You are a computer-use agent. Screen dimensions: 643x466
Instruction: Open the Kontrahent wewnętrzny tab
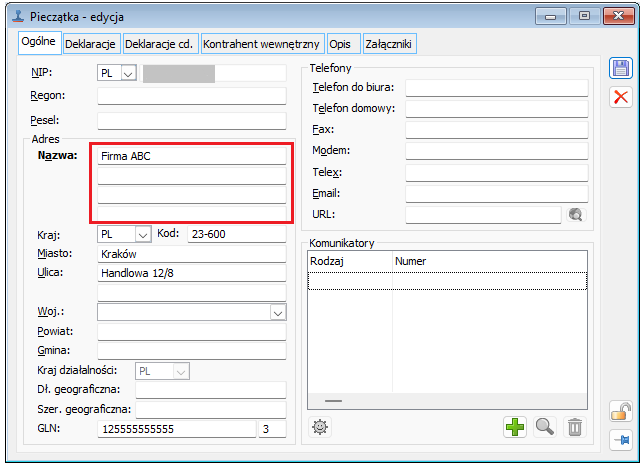[261, 44]
